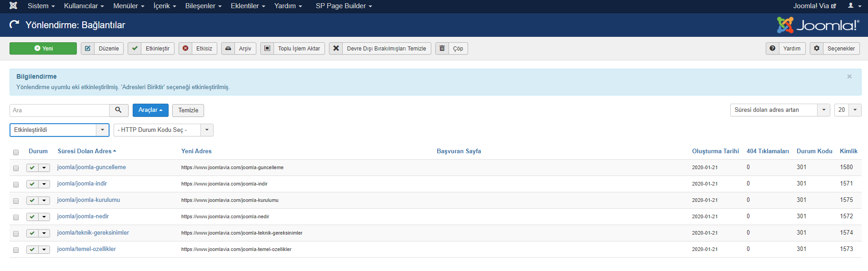868x271 pixels.
Task: Open the sort order dropdown Süresi dolan adres artan
Action: coord(779,110)
